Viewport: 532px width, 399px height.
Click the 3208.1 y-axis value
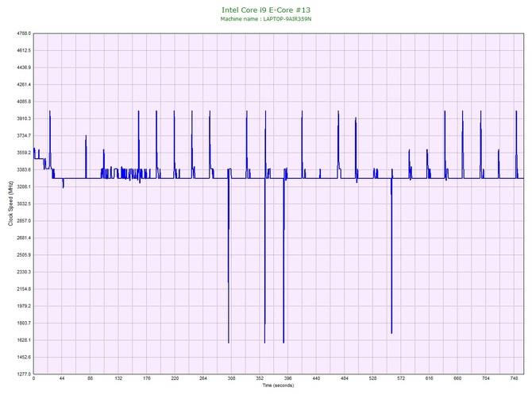24,187
